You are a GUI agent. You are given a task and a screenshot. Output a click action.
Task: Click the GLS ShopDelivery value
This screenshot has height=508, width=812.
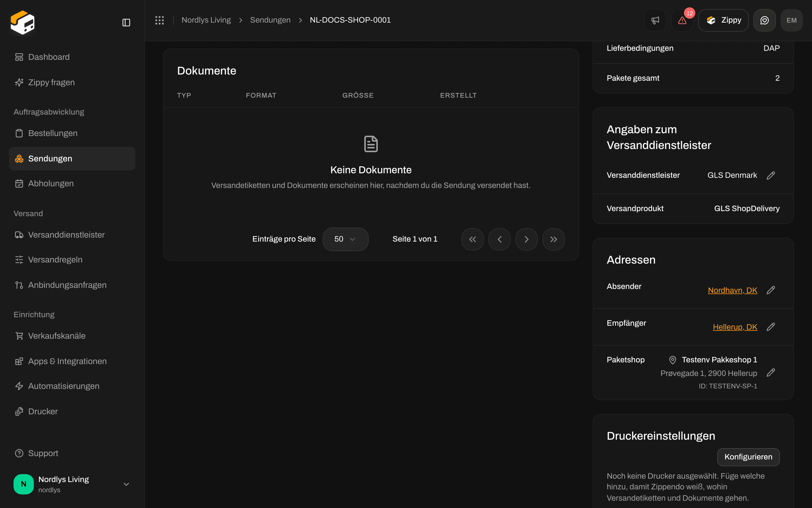[x=747, y=209]
